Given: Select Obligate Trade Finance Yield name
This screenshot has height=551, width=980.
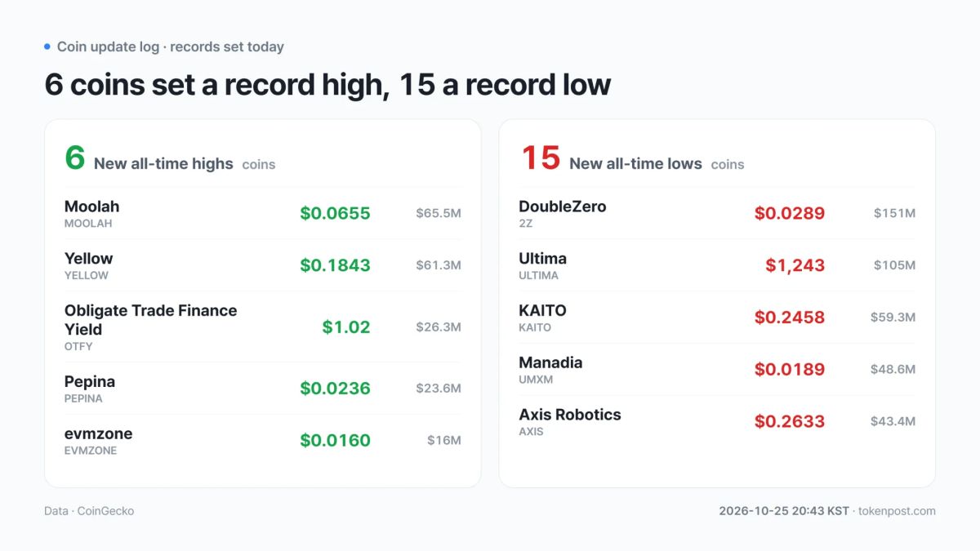Looking at the screenshot, I should [151, 320].
